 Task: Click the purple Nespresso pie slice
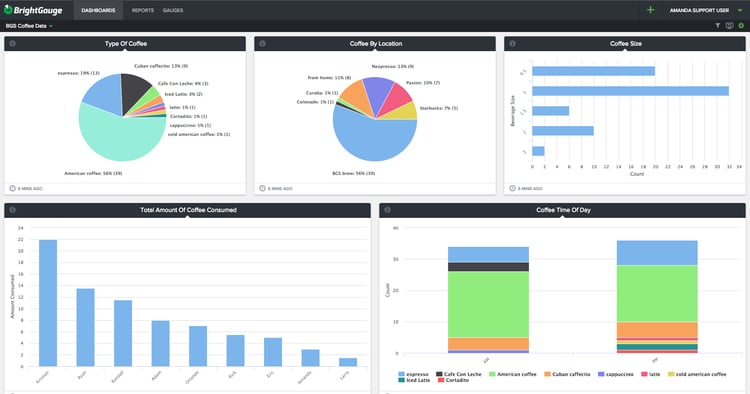378,92
